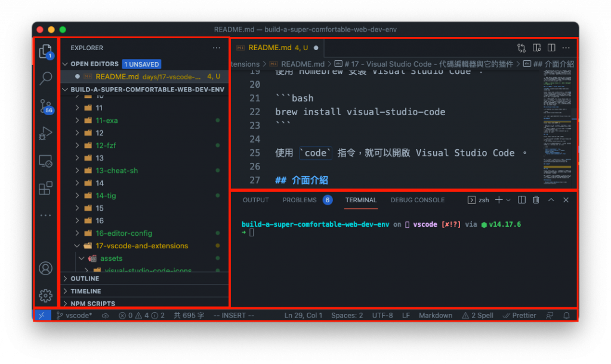Viewport: 611px width, 364px height.
Task: Change encoding via UTF-8 indicator
Action: tap(382, 316)
